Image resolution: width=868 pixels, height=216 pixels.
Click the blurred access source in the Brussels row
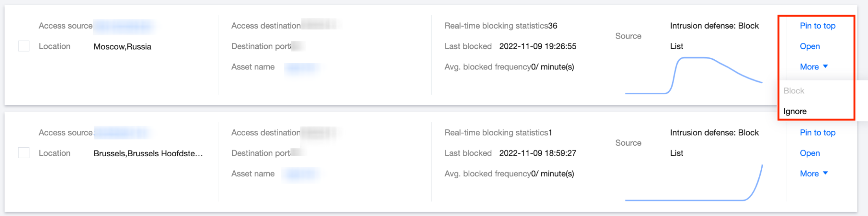tap(122, 133)
